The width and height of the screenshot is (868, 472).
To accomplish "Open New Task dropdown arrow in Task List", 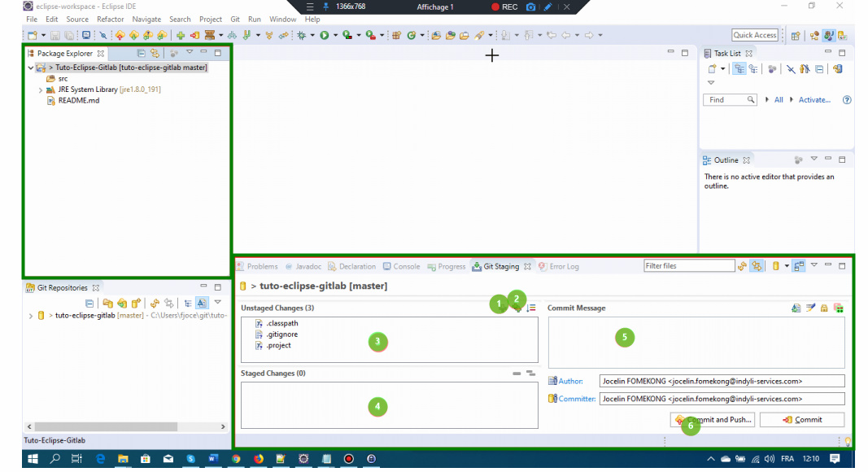I will click(x=722, y=69).
